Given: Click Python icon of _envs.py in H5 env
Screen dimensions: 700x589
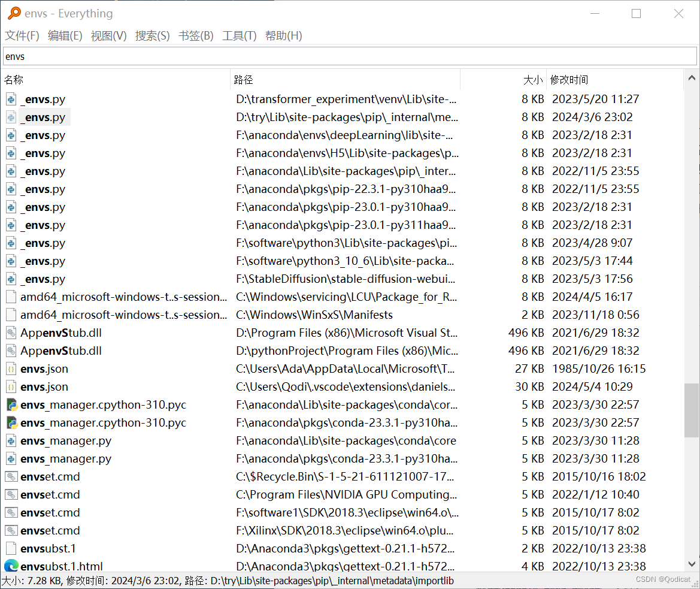Looking at the screenshot, I should pos(11,153).
